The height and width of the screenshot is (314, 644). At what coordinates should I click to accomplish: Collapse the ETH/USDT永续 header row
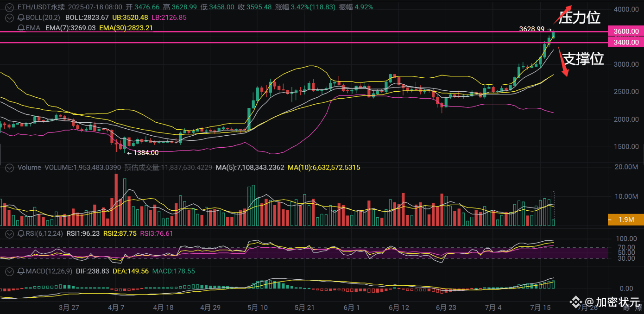pos(9,7)
